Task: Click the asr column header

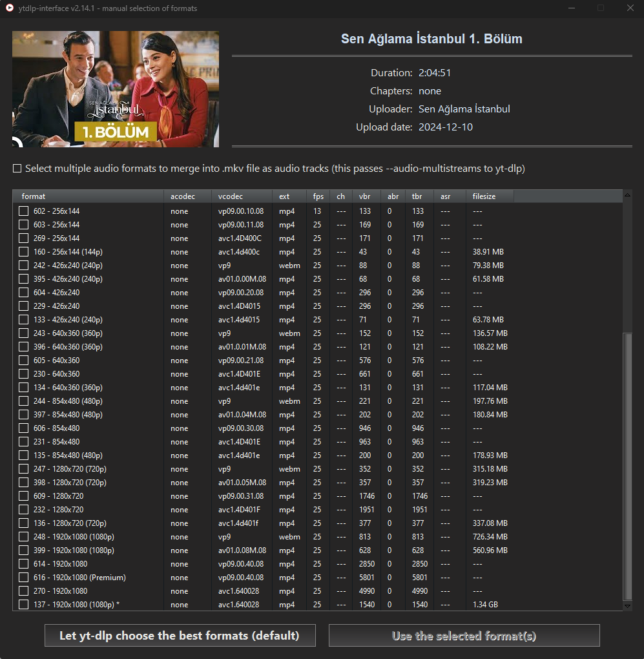Action: pyautogui.click(x=450, y=196)
